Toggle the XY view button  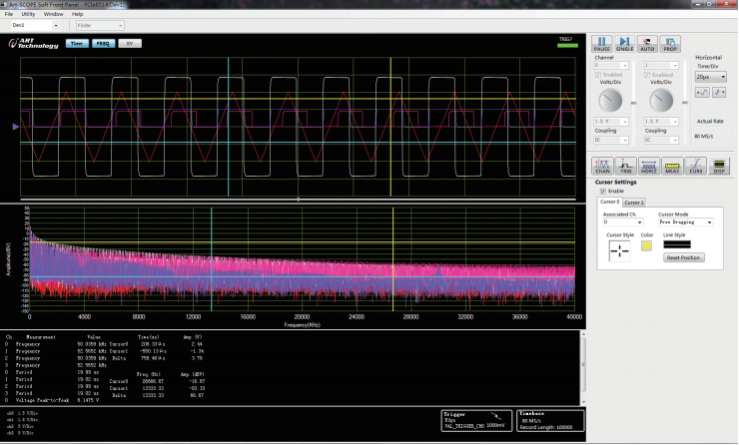click(129, 44)
